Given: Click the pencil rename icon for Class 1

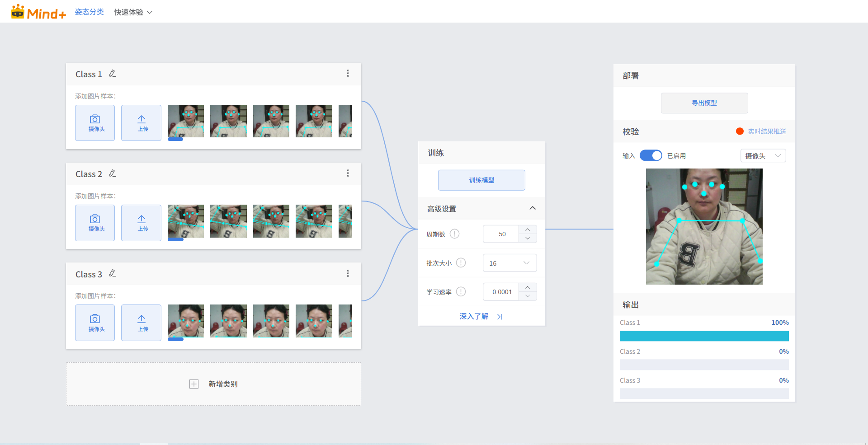Looking at the screenshot, I should (113, 74).
